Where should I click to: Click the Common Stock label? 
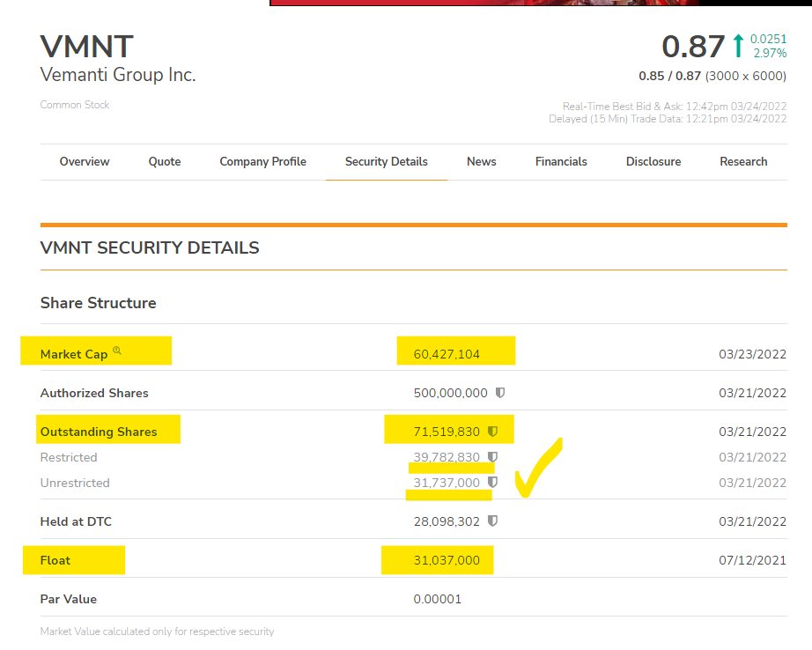click(75, 105)
